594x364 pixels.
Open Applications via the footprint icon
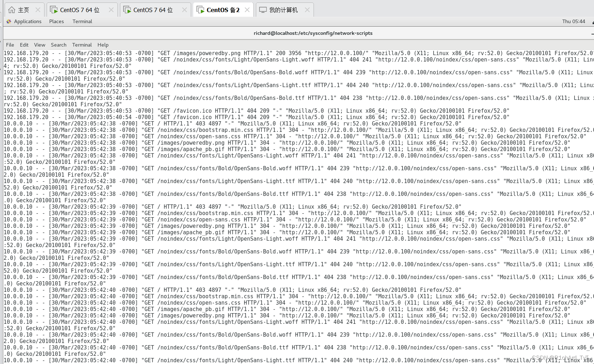pos(8,21)
